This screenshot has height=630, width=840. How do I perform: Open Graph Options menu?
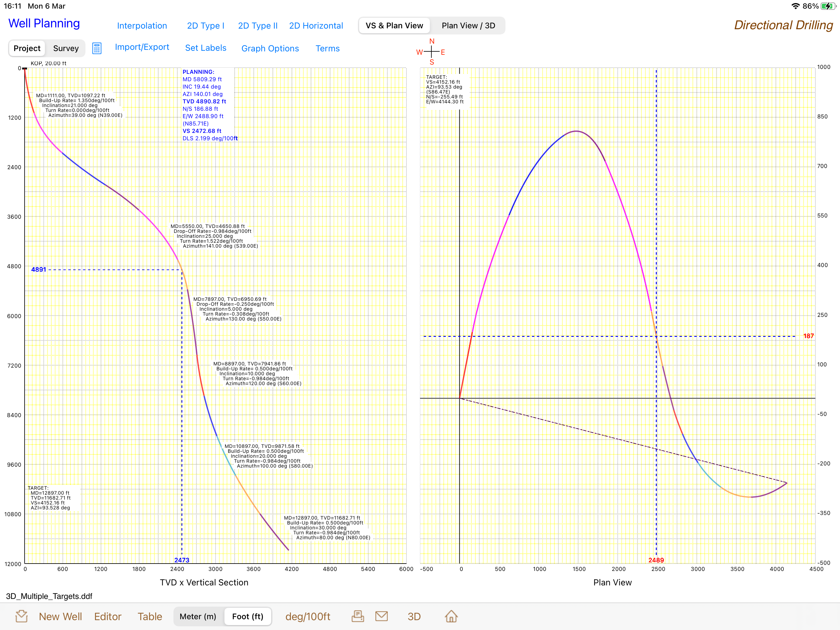point(270,48)
